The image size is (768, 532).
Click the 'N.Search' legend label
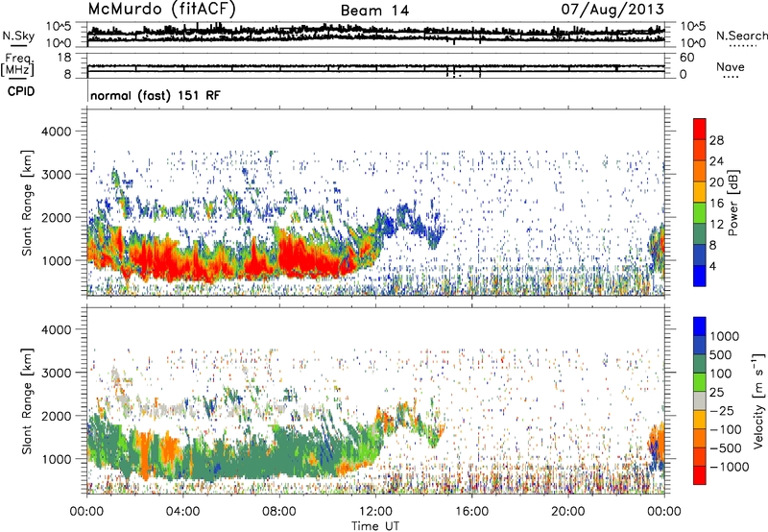click(x=742, y=36)
